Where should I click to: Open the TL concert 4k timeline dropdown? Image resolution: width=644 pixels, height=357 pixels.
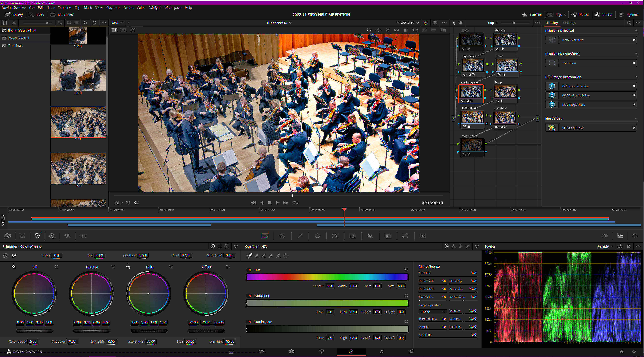click(x=279, y=23)
